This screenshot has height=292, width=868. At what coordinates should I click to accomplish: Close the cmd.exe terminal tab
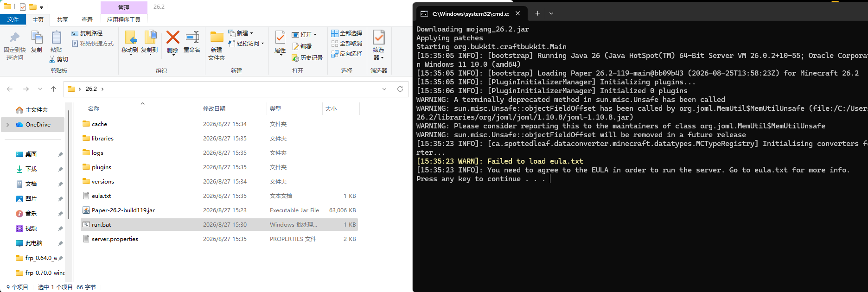518,13
